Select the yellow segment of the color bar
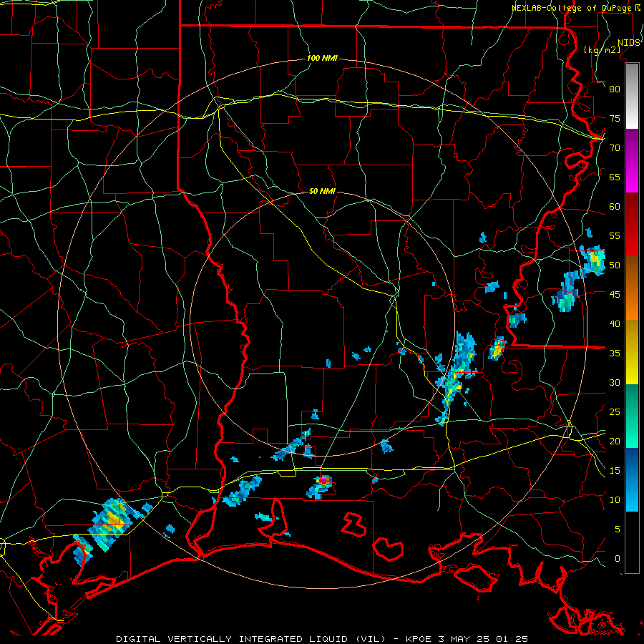The image size is (644, 644). (632, 352)
